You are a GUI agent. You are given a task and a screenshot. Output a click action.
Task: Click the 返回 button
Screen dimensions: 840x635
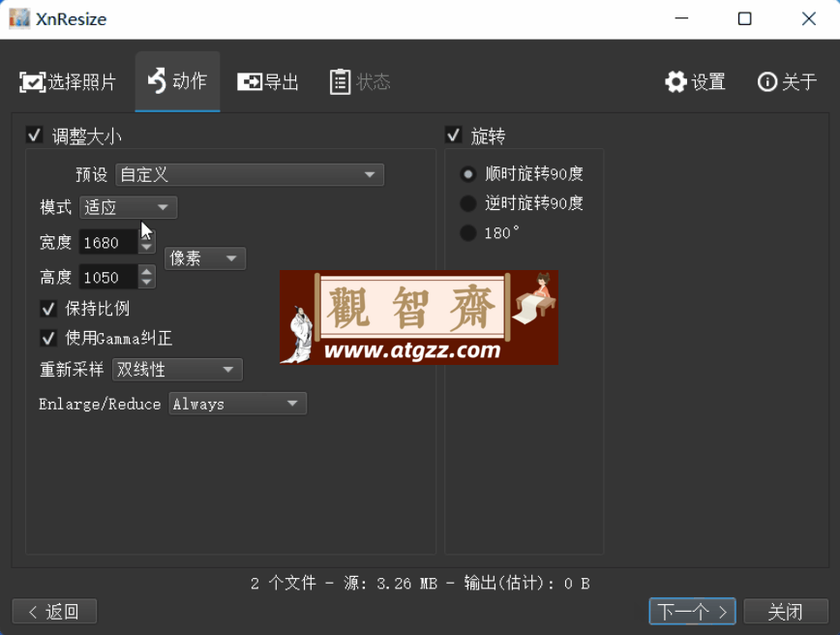(x=54, y=612)
